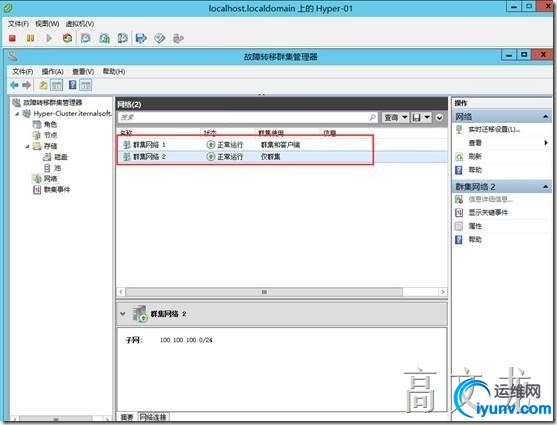
Task: Open the 文件(F) menu in cluster manager
Action: [23, 71]
